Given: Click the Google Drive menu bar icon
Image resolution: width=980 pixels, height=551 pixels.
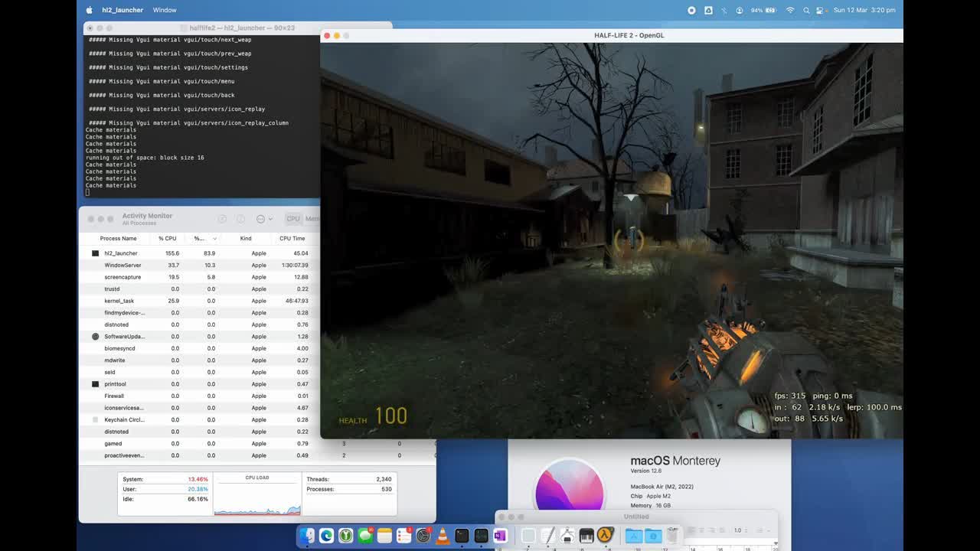Looking at the screenshot, I should (x=708, y=10).
